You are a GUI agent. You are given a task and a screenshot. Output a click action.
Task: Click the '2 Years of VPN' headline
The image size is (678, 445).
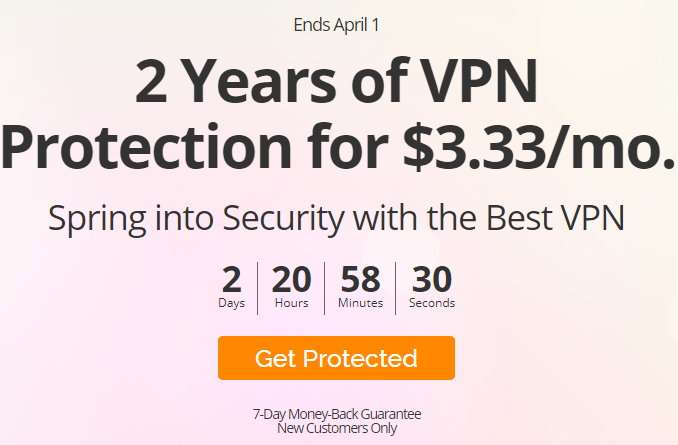point(336,81)
